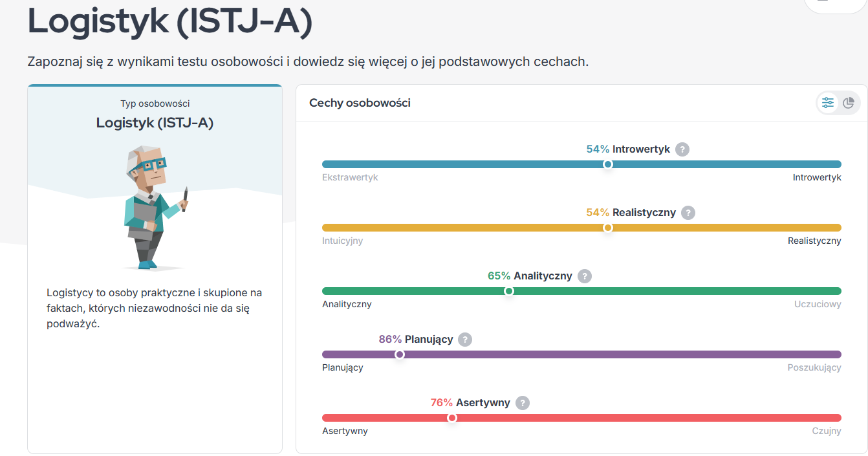The width and height of the screenshot is (868, 456).
Task: Click the help icon next to Introwertyk
Action: (x=682, y=149)
